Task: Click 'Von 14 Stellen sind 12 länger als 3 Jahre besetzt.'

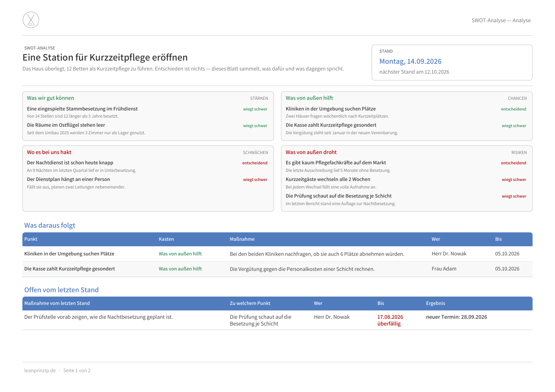Action: tap(73, 116)
